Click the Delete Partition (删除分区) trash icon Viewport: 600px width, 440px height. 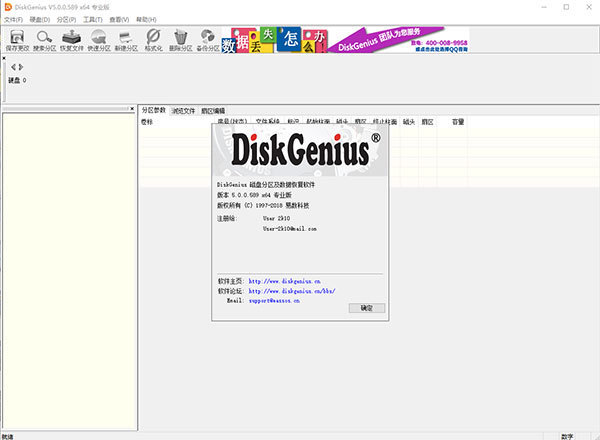[x=181, y=40]
